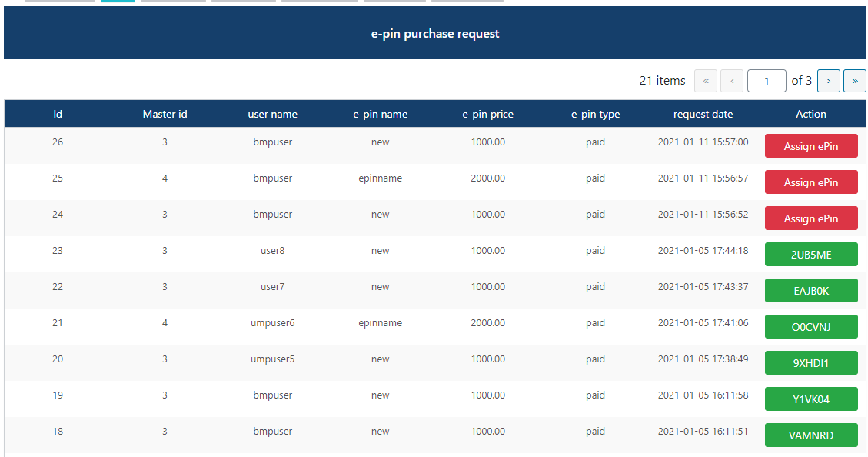This screenshot has width=868, height=457.
Task: Click ePin code EAJB0K for user7
Action: tap(811, 290)
